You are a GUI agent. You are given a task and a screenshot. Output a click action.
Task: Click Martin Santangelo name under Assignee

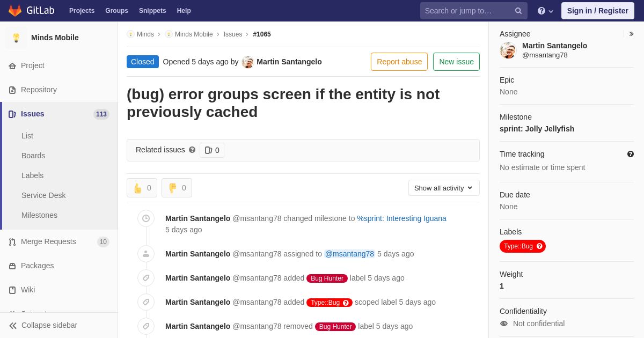pos(554,46)
